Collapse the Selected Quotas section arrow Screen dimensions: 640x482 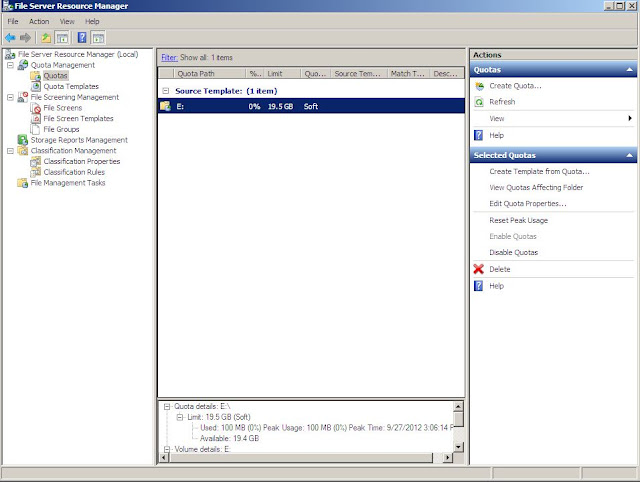629,155
